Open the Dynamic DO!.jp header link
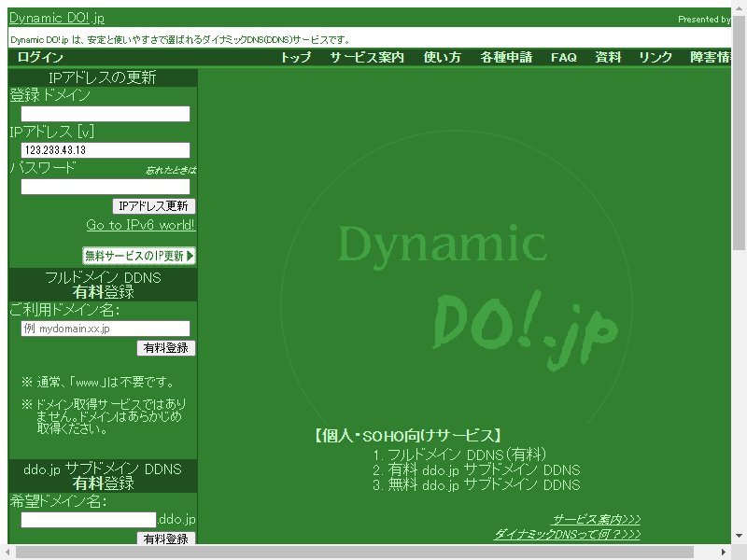 [x=57, y=18]
